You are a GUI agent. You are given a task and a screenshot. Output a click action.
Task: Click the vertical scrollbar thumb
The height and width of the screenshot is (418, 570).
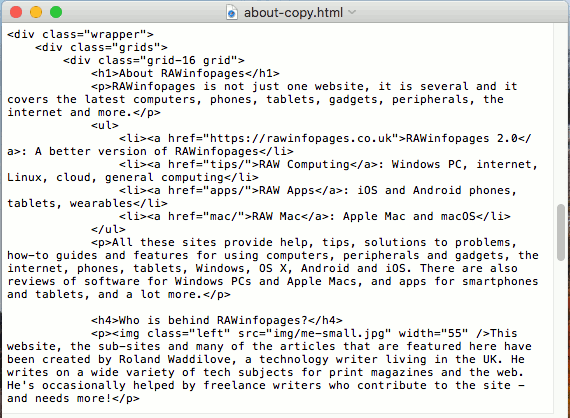click(561, 232)
